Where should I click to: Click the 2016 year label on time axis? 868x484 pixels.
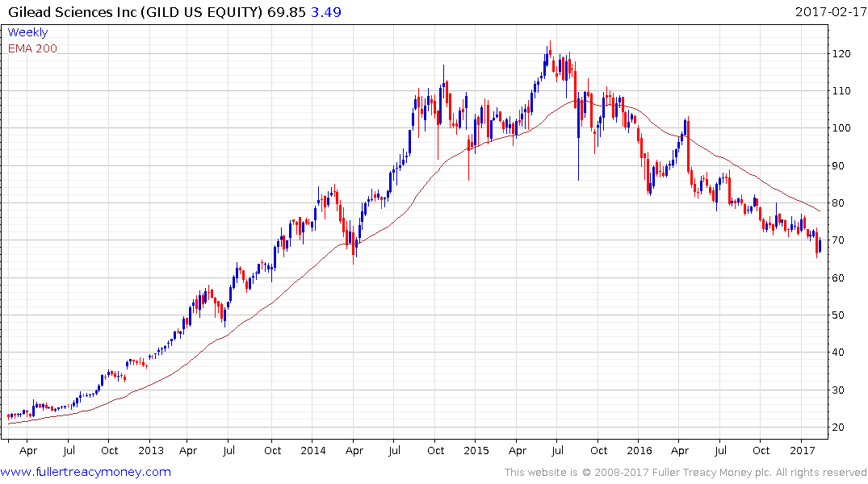pos(639,450)
